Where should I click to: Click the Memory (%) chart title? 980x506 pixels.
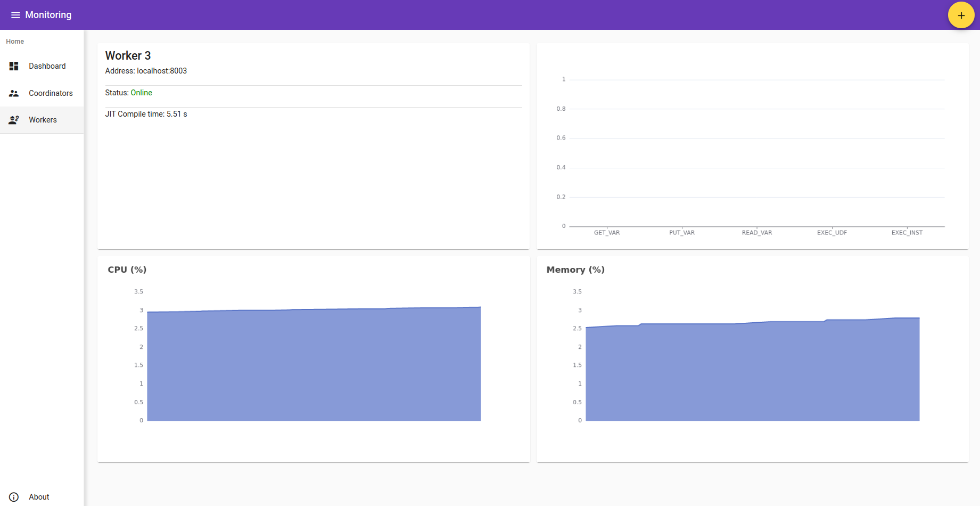575,270
